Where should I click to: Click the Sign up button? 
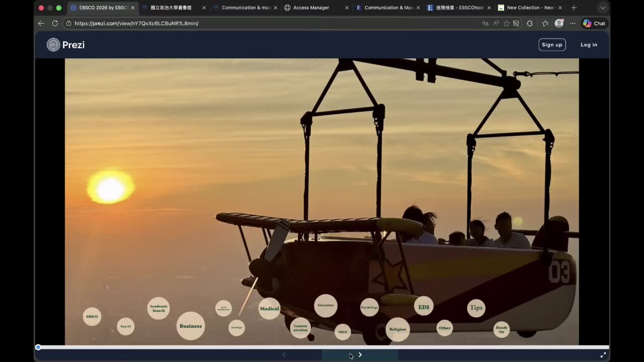(552, 45)
